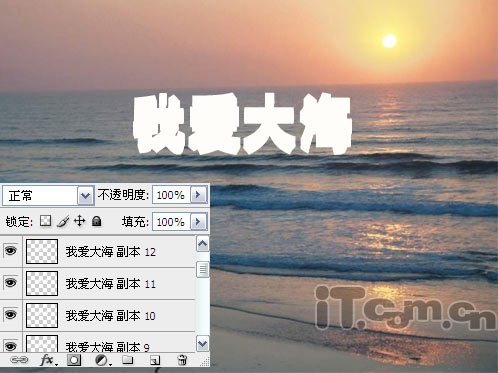The height and width of the screenshot is (373, 498).
Task: Create a new layer group folder
Action: 128,360
